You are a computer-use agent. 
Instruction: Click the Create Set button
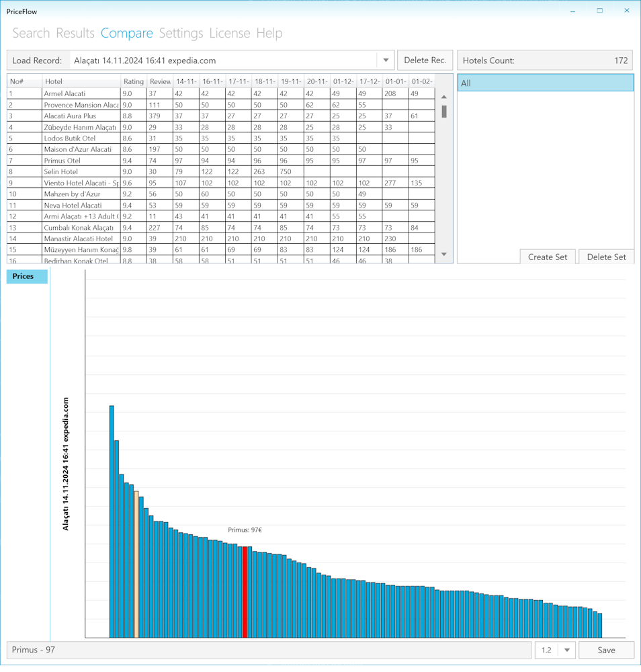548,257
